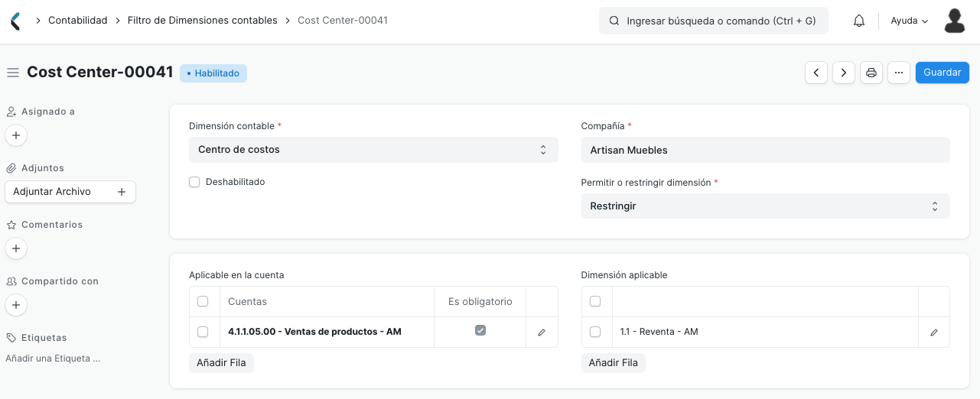Image resolution: width=980 pixels, height=399 pixels.
Task: Click the Cost Center-00041 page title
Action: pyautogui.click(x=100, y=72)
